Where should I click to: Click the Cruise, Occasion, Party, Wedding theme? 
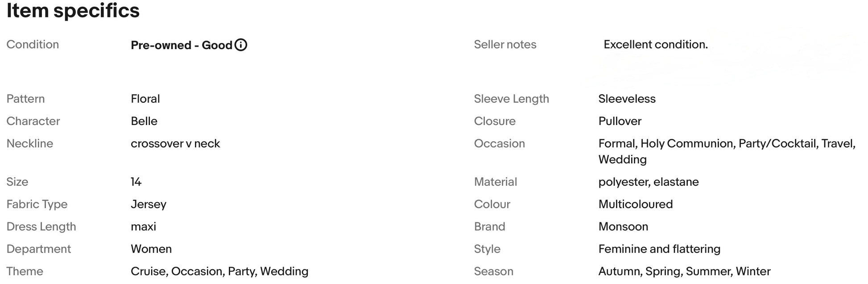click(x=219, y=271)
